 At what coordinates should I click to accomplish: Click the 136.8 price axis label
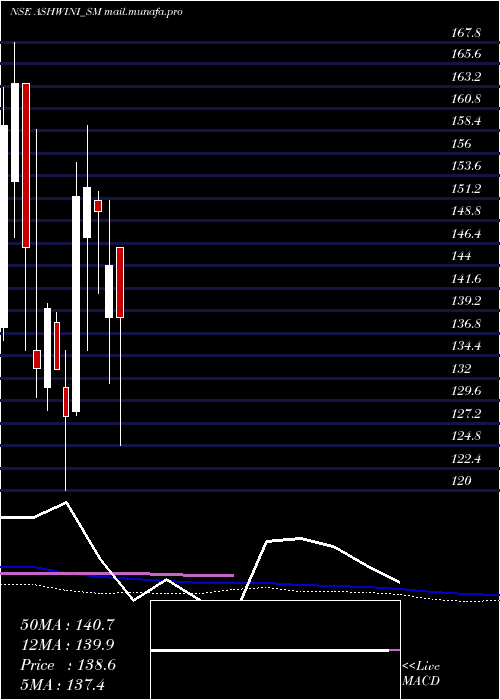(x=466, y=324)
